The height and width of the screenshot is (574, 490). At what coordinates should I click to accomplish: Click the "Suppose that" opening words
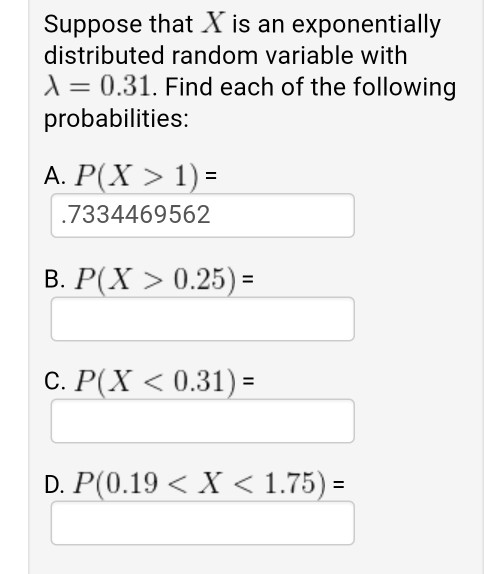click(118, 25)
